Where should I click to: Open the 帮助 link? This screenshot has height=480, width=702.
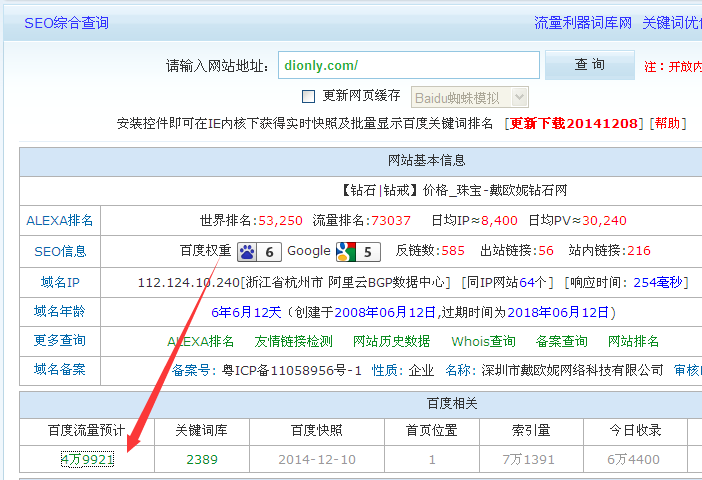[x=668, y=123]
